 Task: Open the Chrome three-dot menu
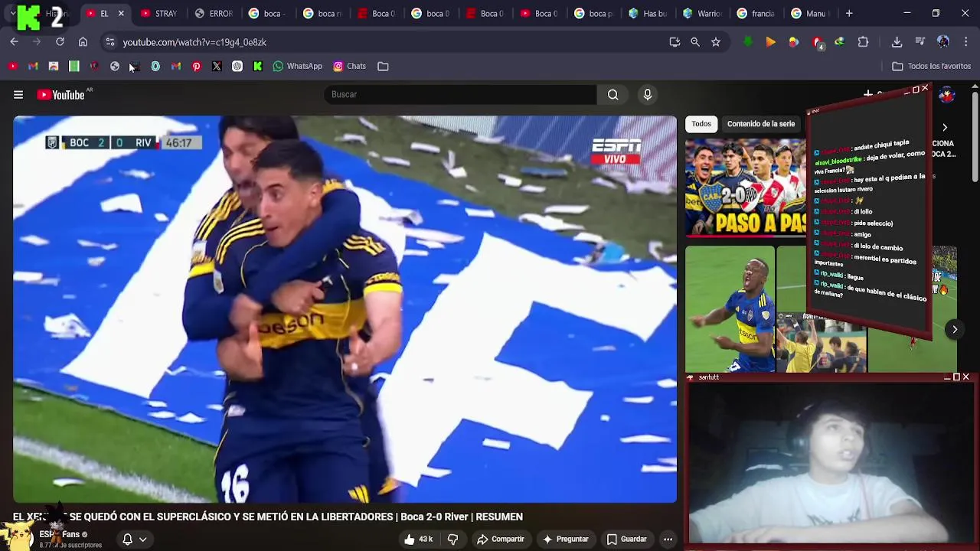[x=966, y=42]
